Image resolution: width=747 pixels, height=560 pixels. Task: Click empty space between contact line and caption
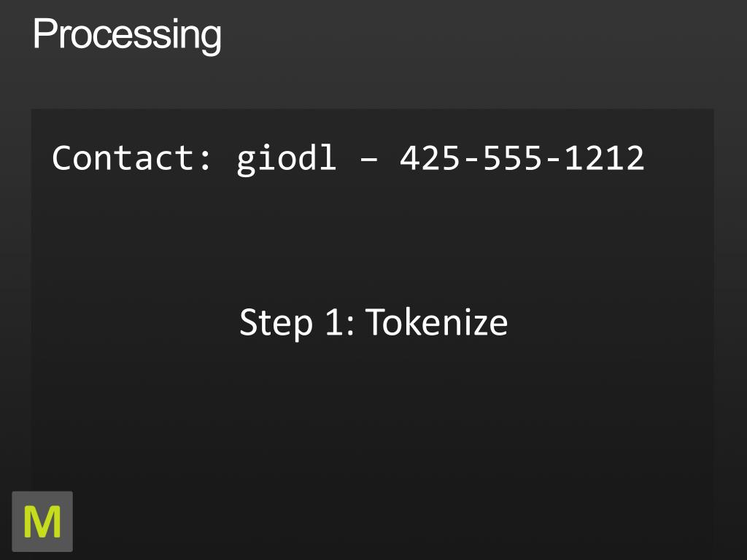(x=373, y=238)
